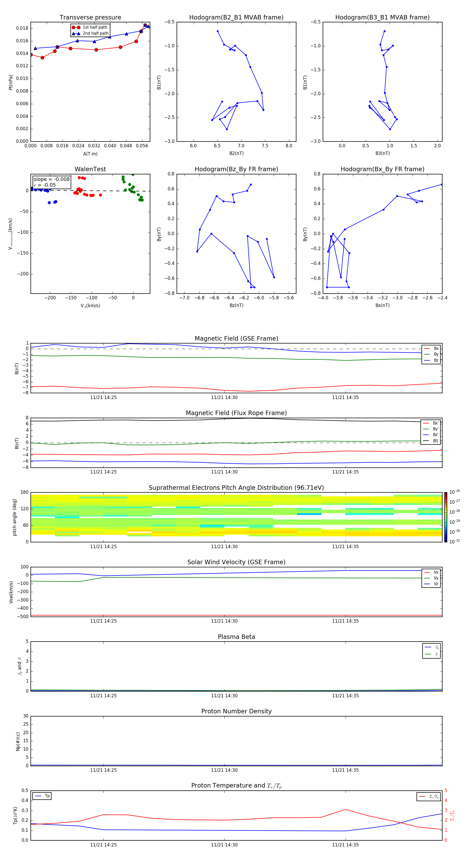Click the 'Pt(nPa)' y-axis label
Screen dimensions: 473x868
(11, 82)
